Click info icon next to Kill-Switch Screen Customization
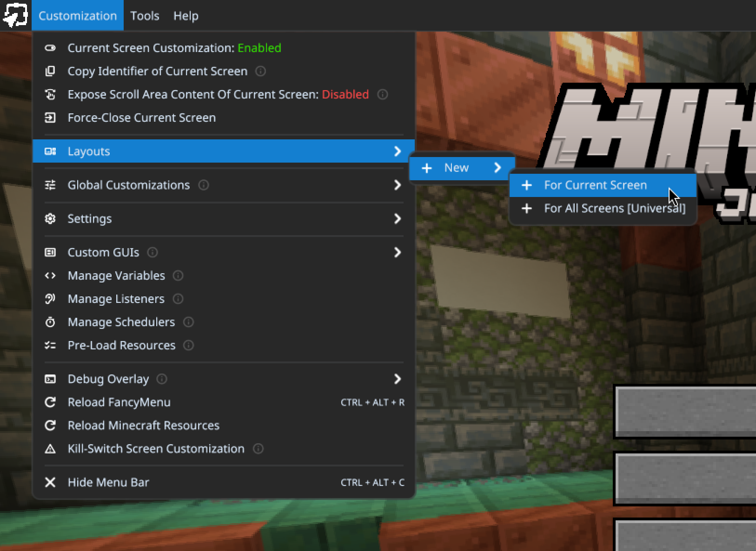 [x=258, y=449]
